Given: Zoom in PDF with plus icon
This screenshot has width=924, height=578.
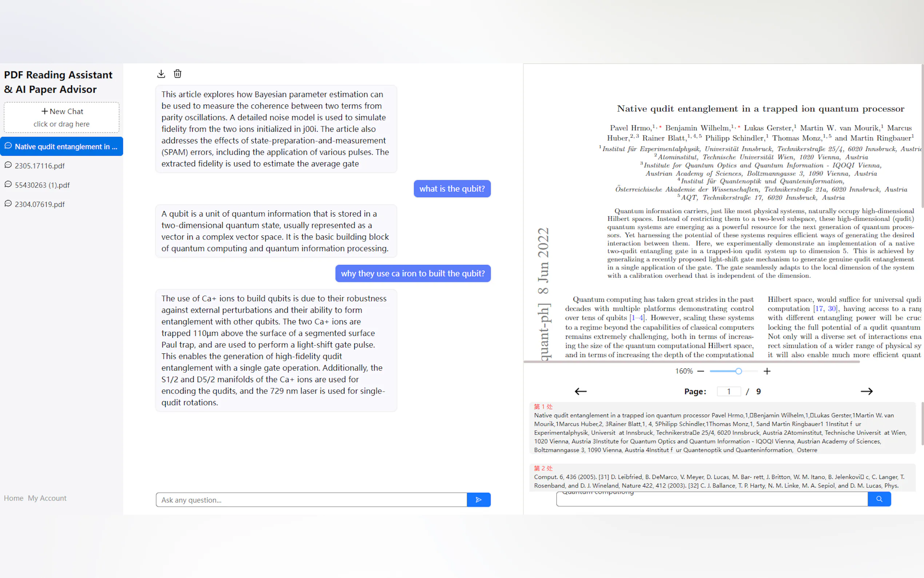Looking at the screenshot, I should pyautogui.click(x=766, y=371).
